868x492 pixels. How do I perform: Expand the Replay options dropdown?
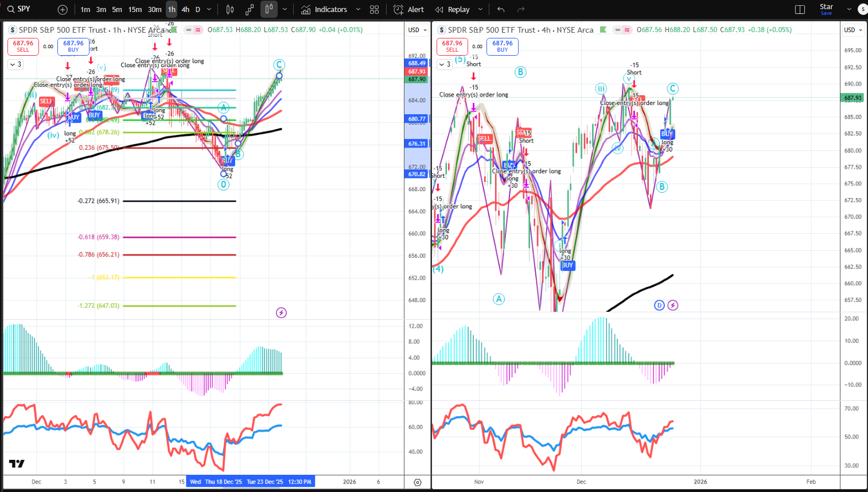tap(481, 10)
